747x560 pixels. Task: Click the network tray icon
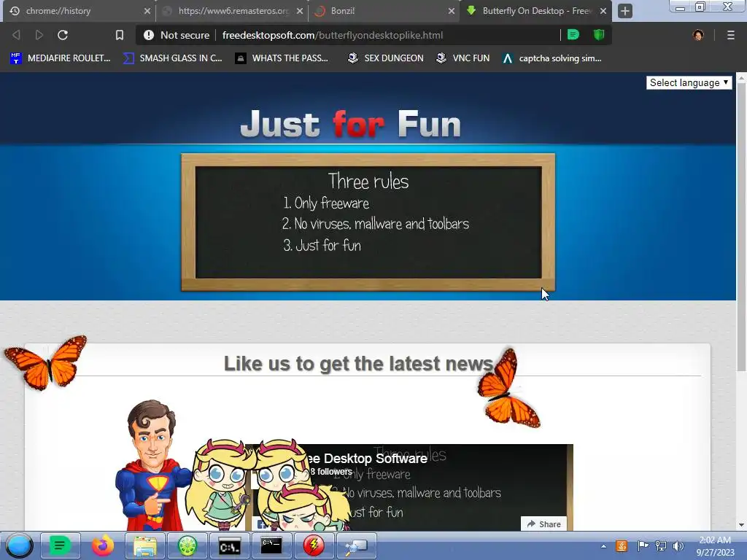coord(661,546)
